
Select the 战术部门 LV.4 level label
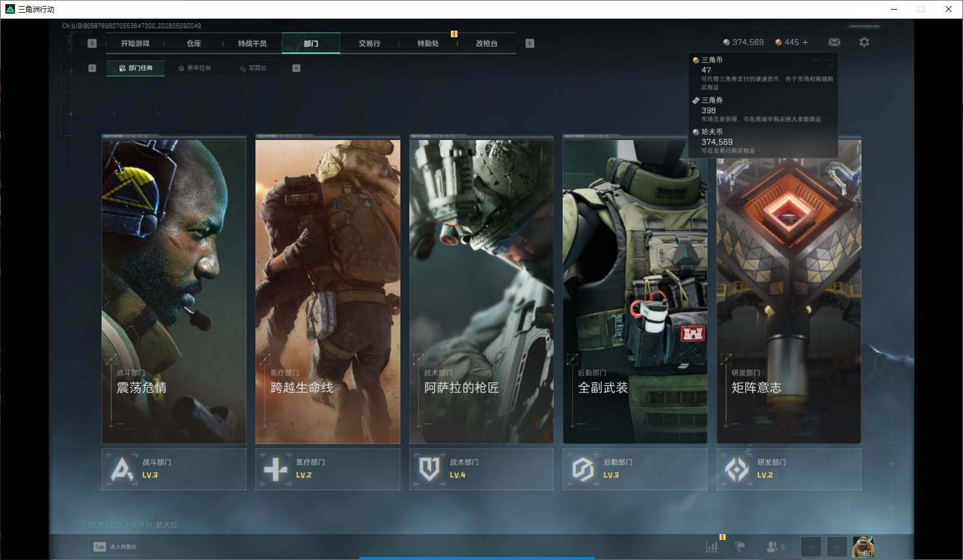click(457, 475)
